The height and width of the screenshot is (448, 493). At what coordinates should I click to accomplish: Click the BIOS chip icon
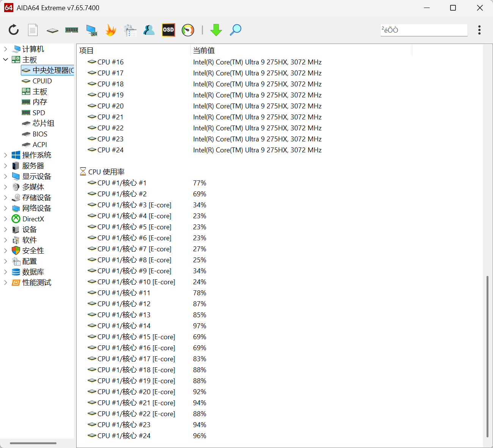click(26, 134)
